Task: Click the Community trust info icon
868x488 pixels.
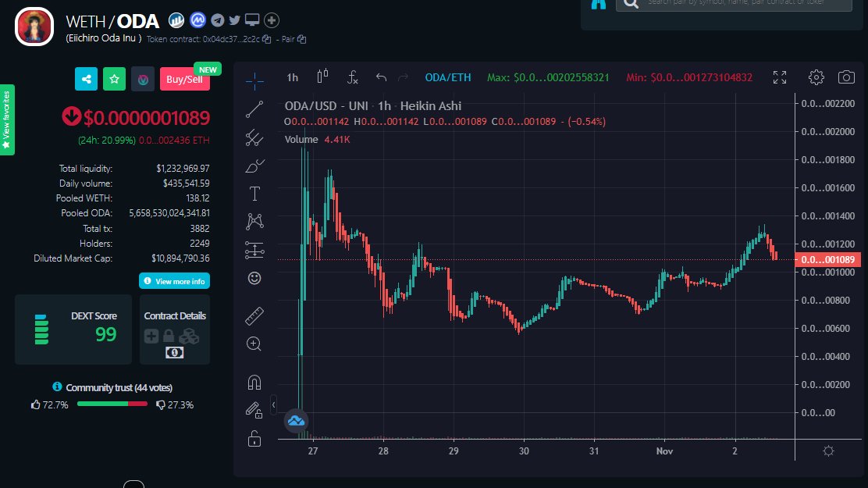Action: pyautogui.click(x=57, y=386)
